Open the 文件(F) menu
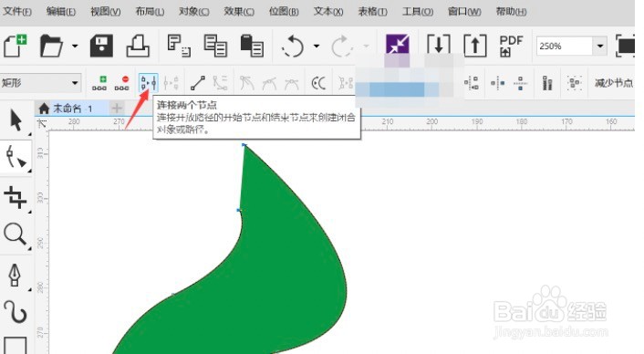Image resolution: width=644 pixels, height=354 pixels. tap(17, 12)
